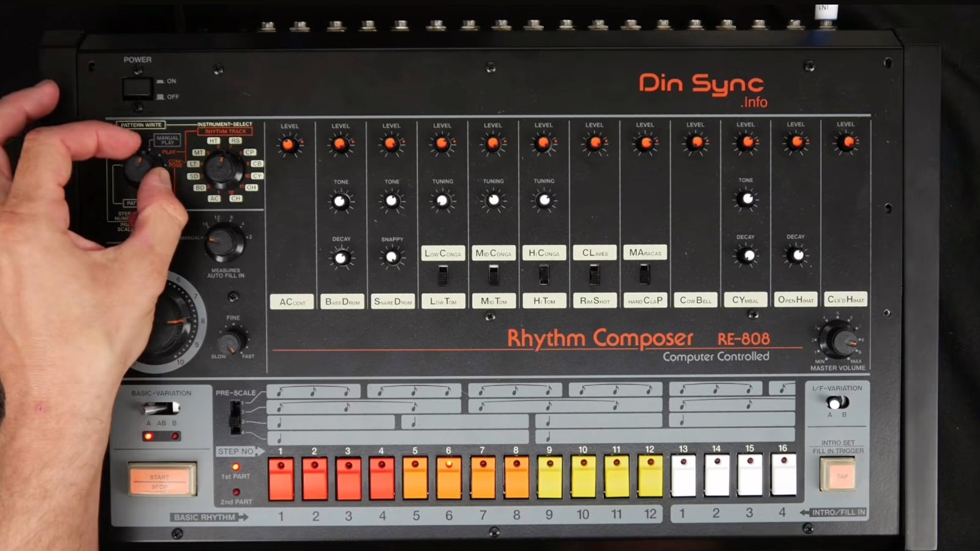Image resolution: width=980 pixels, height=551 pixels.
Task: Adjust the MASTER VOLUME knob
Action: pyautogui.click(x=839, y=340)
